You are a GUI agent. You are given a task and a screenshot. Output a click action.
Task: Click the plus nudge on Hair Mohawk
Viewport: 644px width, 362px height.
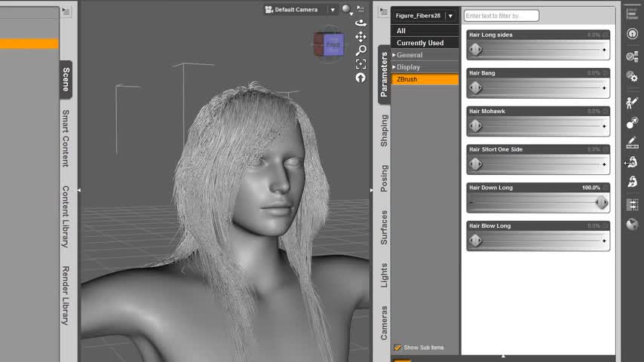(x=604, y=126)
